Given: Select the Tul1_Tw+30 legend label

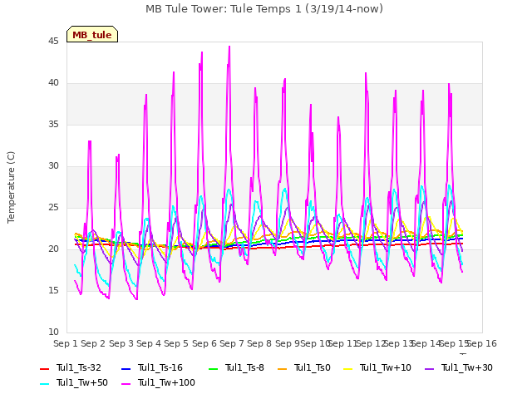Looking at the screenshot, I should (467, 367).
